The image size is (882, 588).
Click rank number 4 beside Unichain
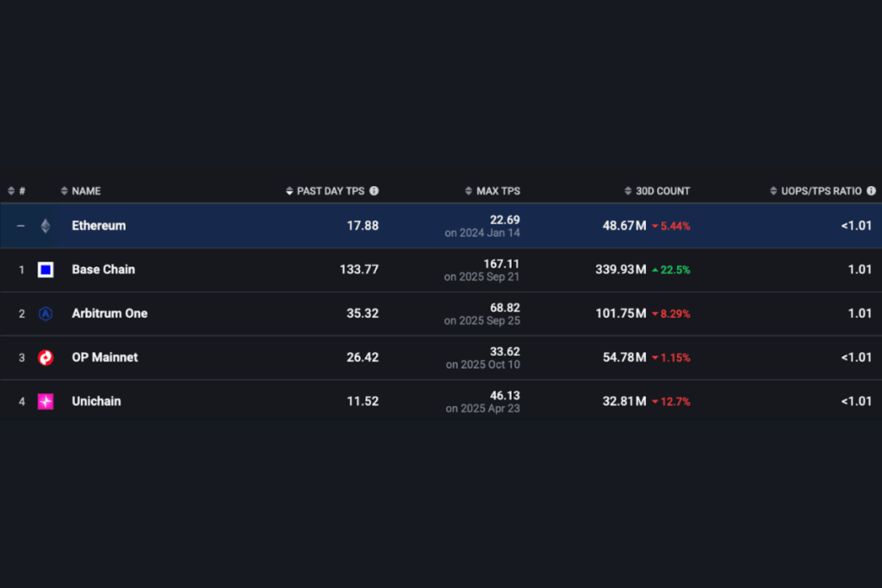point(22,401)
